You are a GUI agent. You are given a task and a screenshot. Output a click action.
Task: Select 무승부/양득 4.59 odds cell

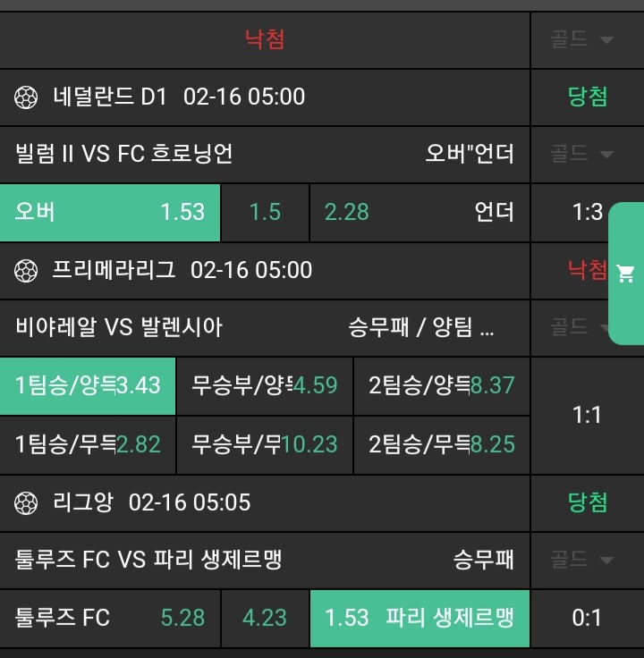pos(265,385)
